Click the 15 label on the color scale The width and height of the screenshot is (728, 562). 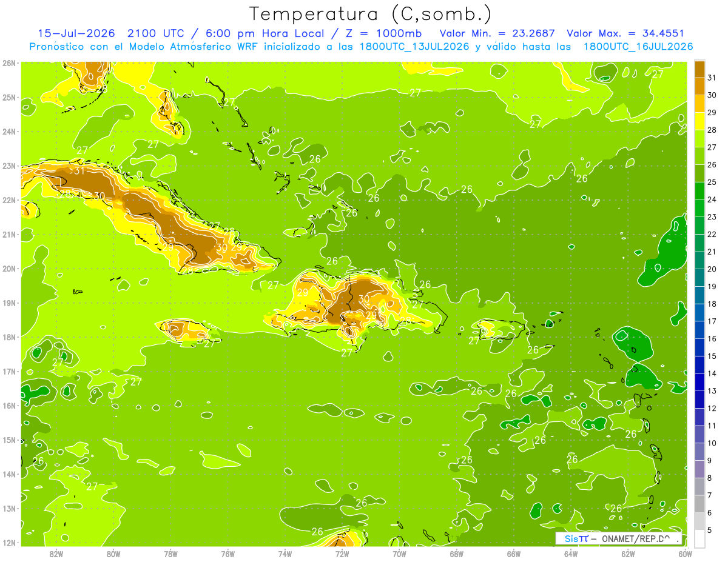(713, 356)
